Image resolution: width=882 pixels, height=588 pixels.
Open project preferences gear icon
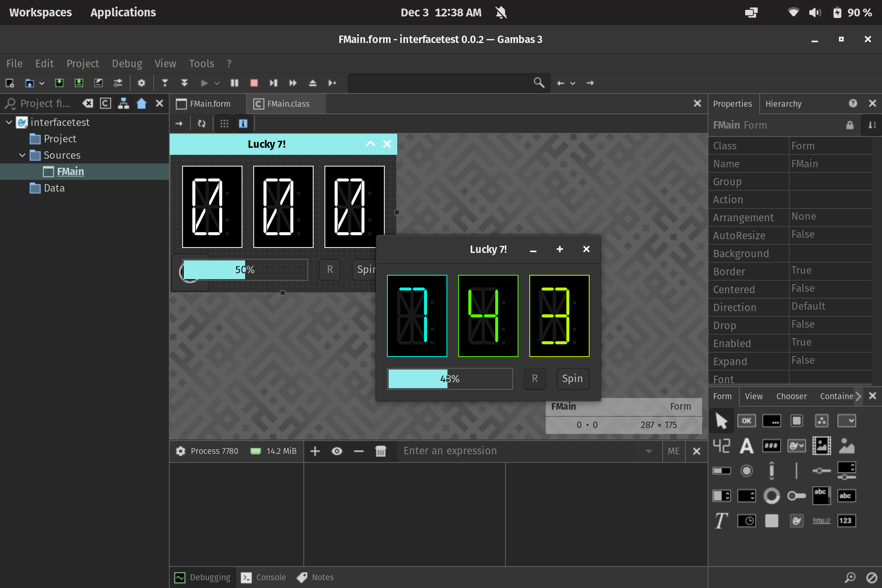pos(141,83)
